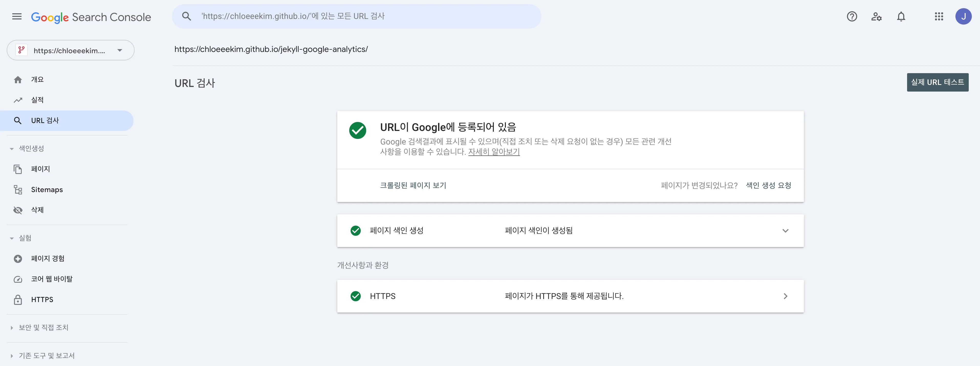Click the search magnifier icon in top bar

187,16
